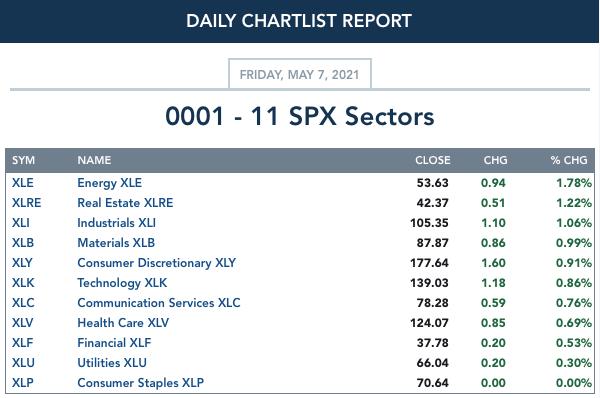Open Health Care XLV link
Viewport: 600px width, 398px height.
tap(123, 323)
